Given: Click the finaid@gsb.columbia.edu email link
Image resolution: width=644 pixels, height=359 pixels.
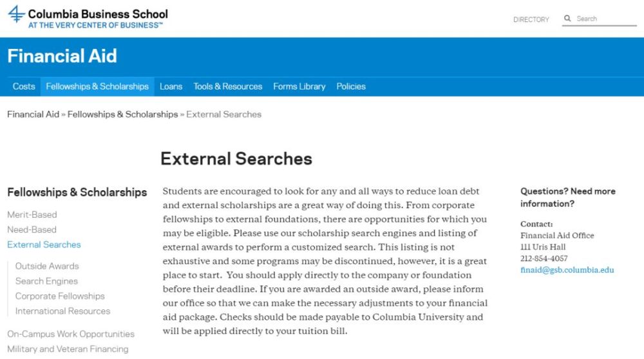Looking at the screenshot, I should coord(567,270).
